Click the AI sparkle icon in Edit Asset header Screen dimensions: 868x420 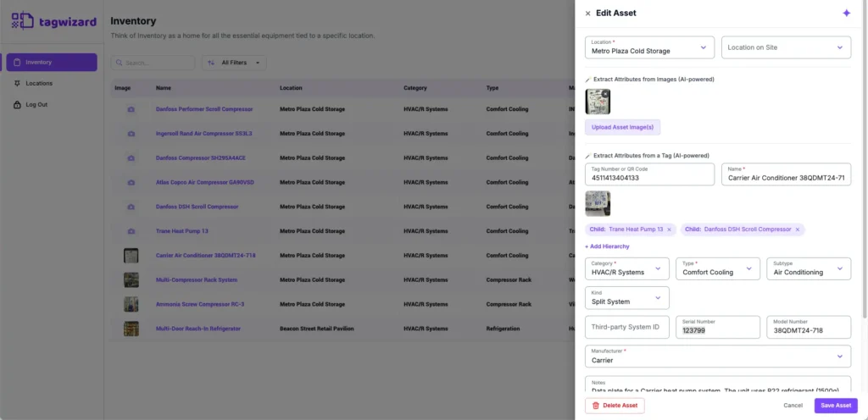tap(847, 14)
